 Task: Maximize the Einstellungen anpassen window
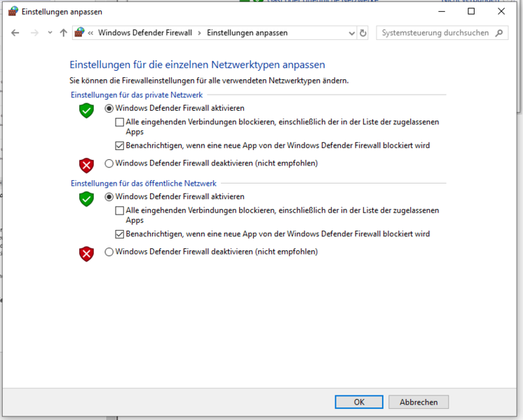click(471, 11)
